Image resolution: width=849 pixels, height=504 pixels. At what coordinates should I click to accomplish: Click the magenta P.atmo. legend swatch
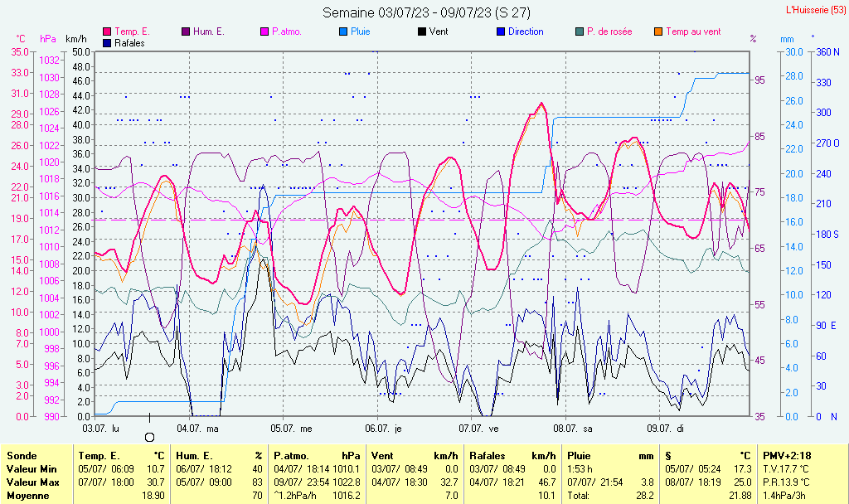[x=264, y=32]
